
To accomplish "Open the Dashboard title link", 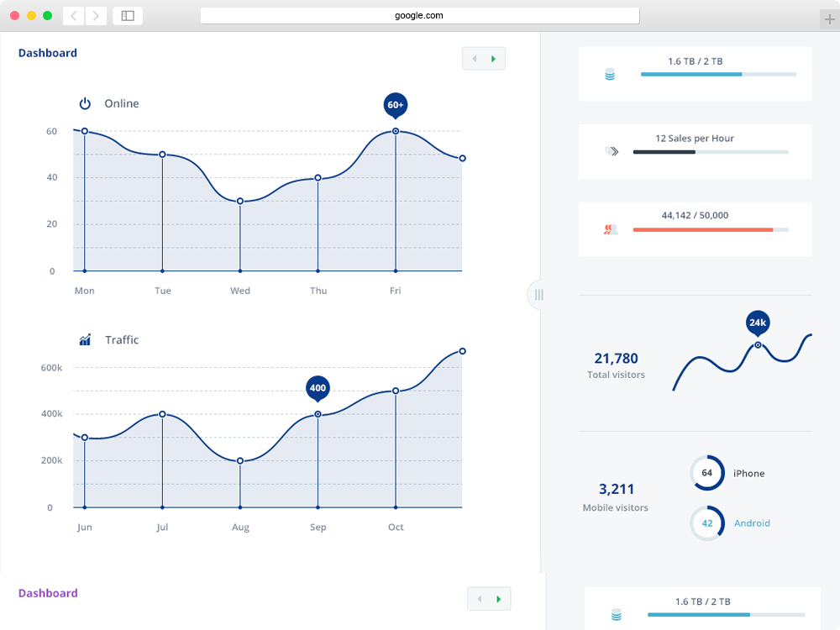I will coord(48,53).
